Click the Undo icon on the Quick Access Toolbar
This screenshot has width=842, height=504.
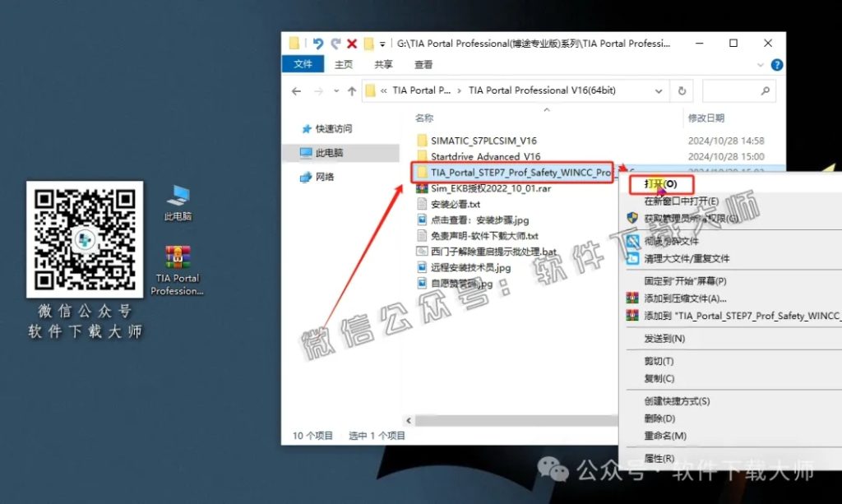click(317, 44)
